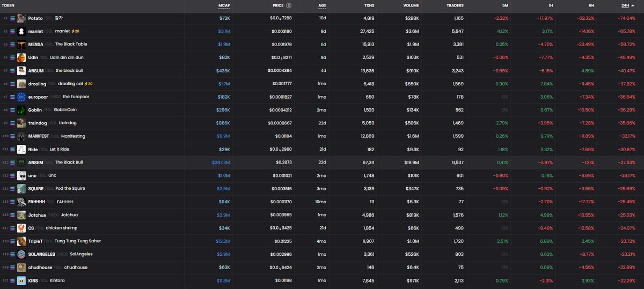Click the 9.79% 1H change for MANIFEST
644x289 pixels.
click(546, 136)
